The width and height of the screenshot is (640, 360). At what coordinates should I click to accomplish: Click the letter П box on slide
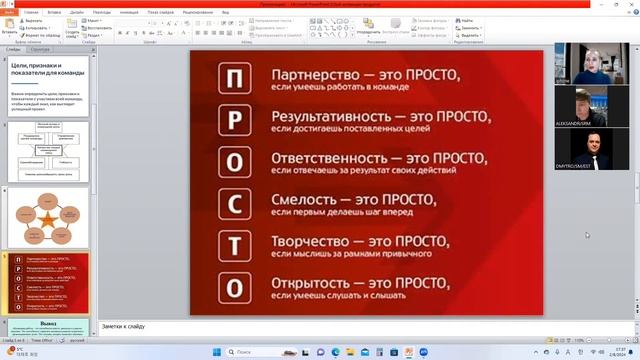(235, 78)
